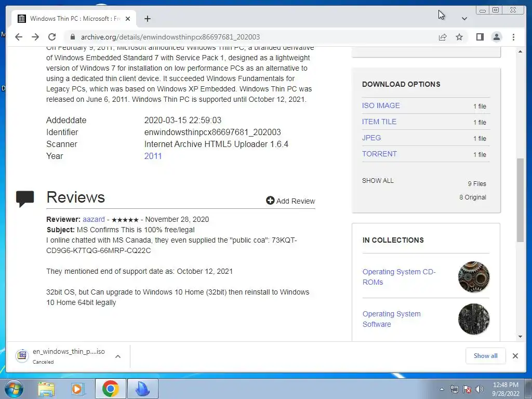Open Chrome profile avatar menu
The image size is (532, 399).
(x=496, y=37)
